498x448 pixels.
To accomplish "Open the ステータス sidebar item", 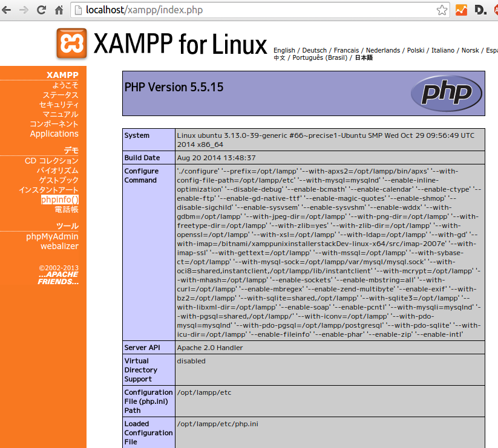I will tap(61, 95).
